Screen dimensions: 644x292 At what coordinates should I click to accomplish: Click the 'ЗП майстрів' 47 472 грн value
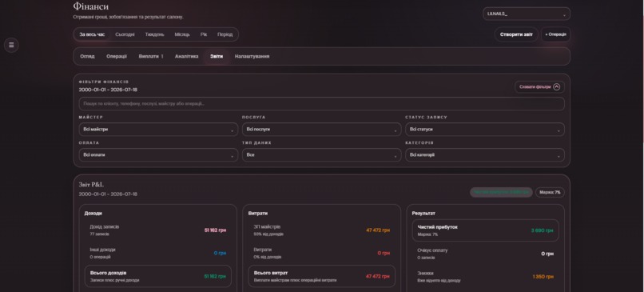click(378, 230)
